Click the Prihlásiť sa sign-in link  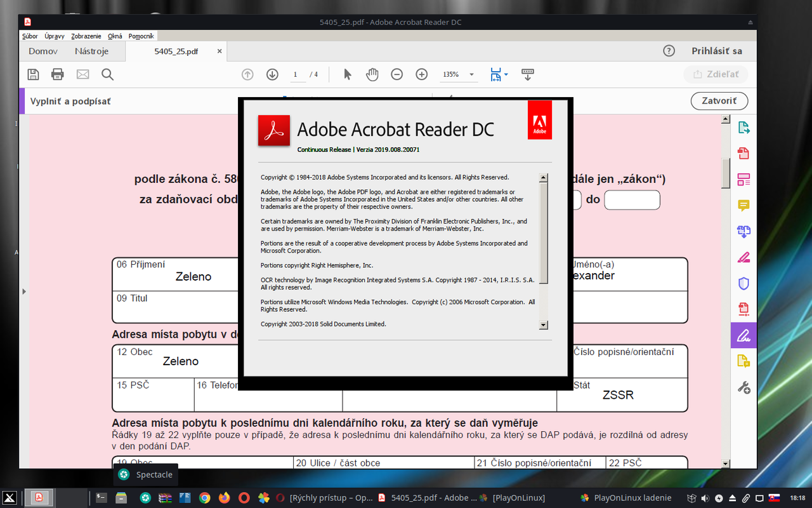[x=717, y=51]
